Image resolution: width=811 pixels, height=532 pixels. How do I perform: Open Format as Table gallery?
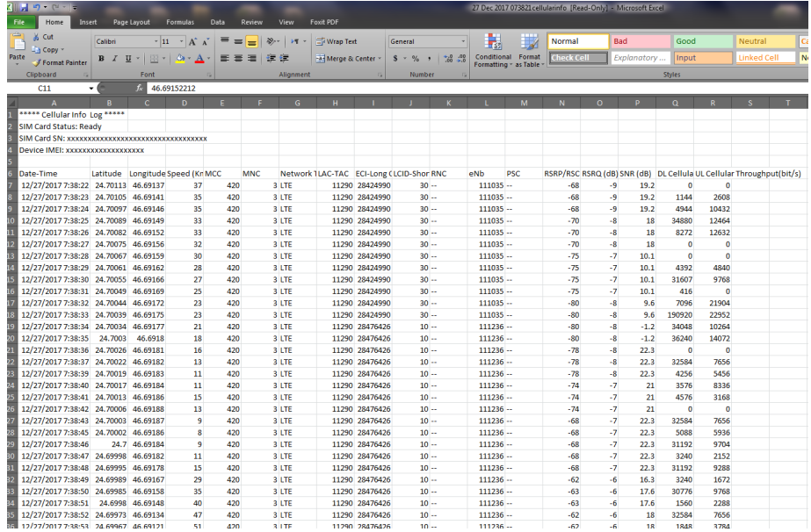[529, 50]
